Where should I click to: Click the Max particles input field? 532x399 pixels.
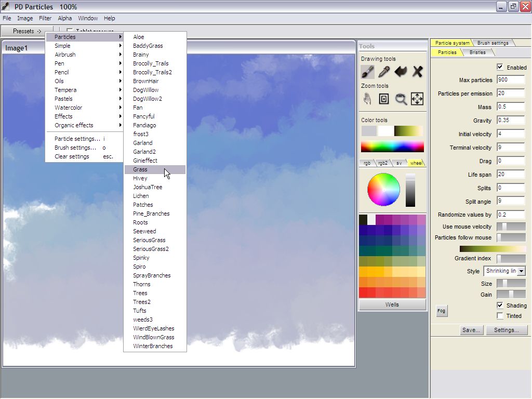click(510, 80)
